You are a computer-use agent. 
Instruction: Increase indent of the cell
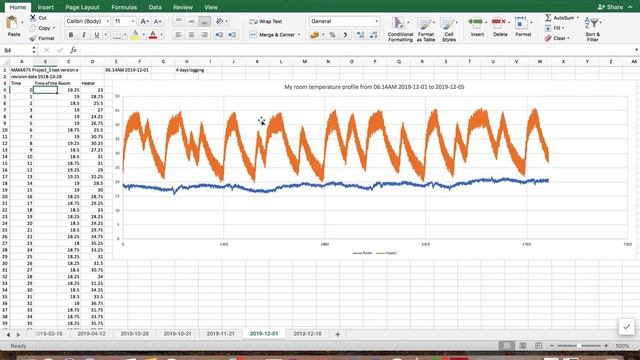pos(232,35)
